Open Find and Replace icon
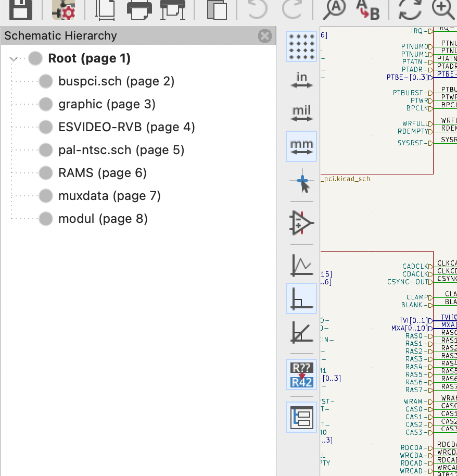This screenshot has height=476, width=457. 367,9
